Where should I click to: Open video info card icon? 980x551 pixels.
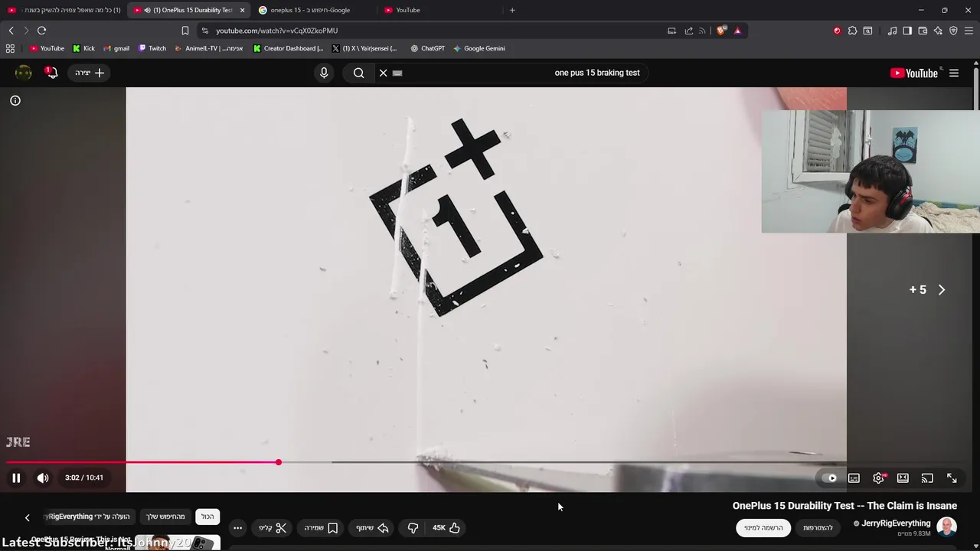click(15, 100)
